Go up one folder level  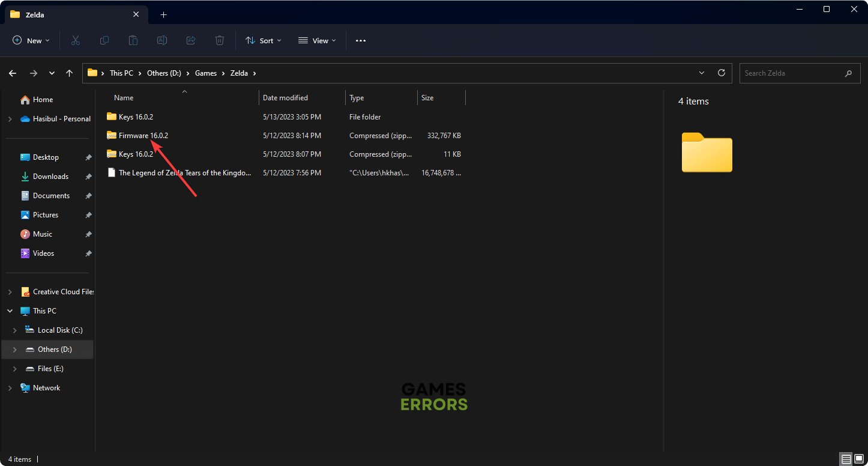coord(70,73)
